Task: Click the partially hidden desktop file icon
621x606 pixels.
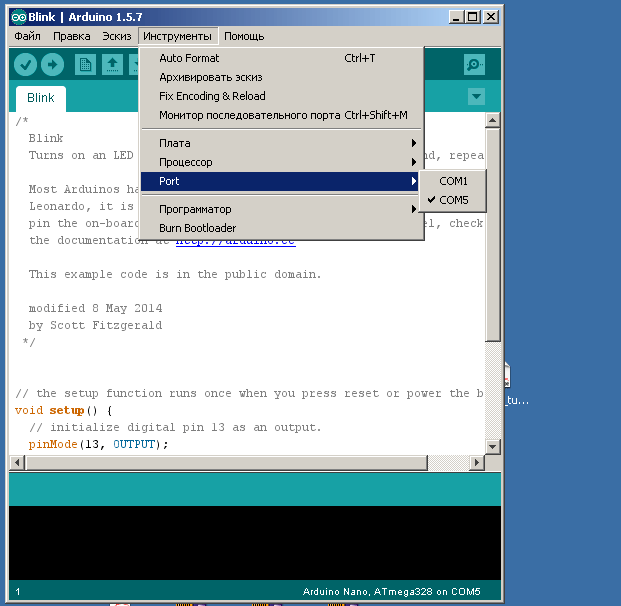Action: pos(507,375)
